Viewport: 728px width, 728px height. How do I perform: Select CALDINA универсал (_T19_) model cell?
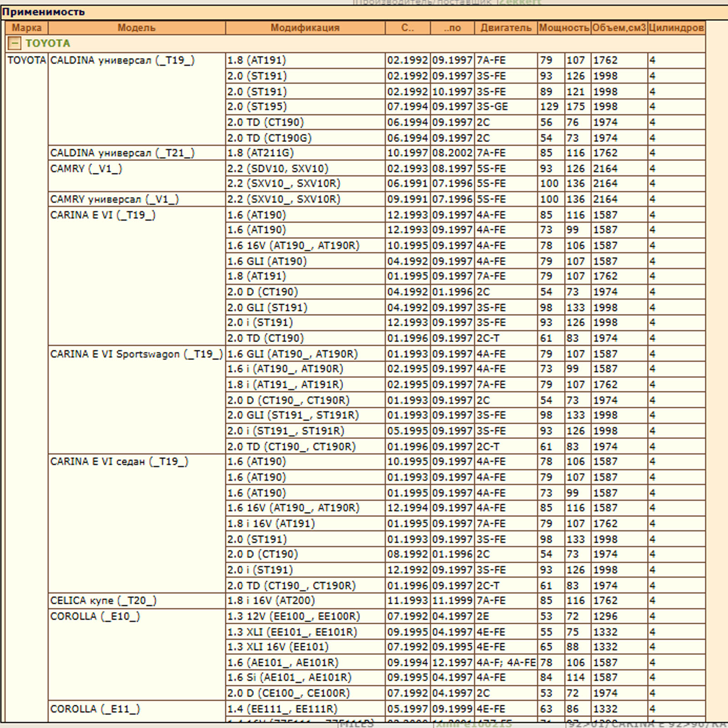coord(122,61)
